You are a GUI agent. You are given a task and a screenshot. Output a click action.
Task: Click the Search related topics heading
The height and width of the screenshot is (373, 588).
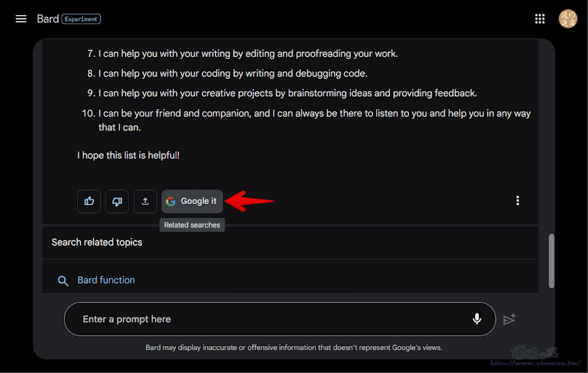(x=97, y=242)
